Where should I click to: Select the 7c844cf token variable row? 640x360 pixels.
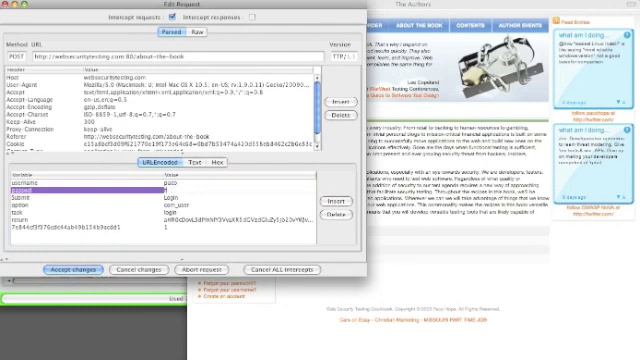163,227
